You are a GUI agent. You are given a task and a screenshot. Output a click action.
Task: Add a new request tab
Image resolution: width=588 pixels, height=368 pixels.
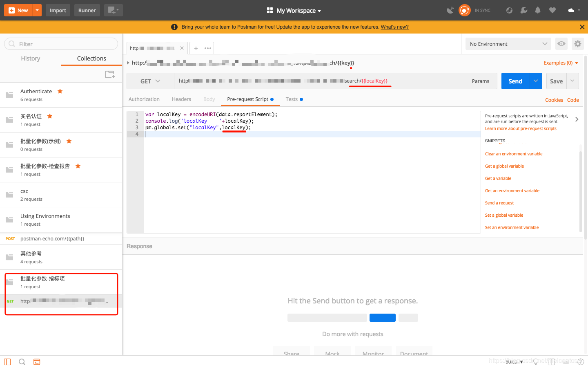pos(196,48)
